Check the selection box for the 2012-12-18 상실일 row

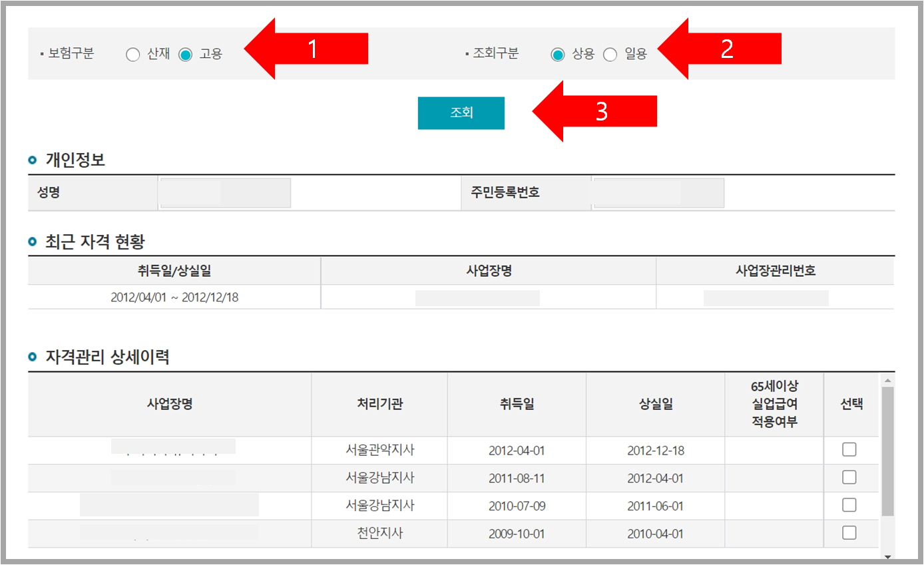(x=849, y=450)
